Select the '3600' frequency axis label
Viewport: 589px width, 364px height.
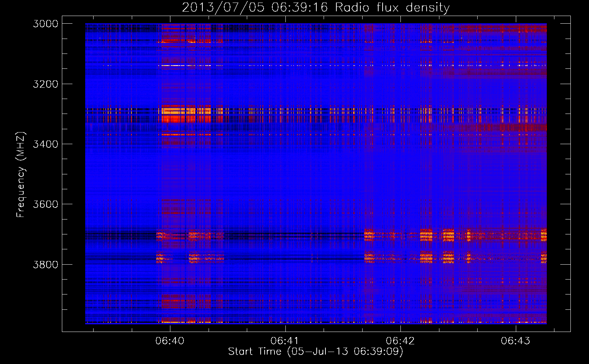(x=46, y=204)
